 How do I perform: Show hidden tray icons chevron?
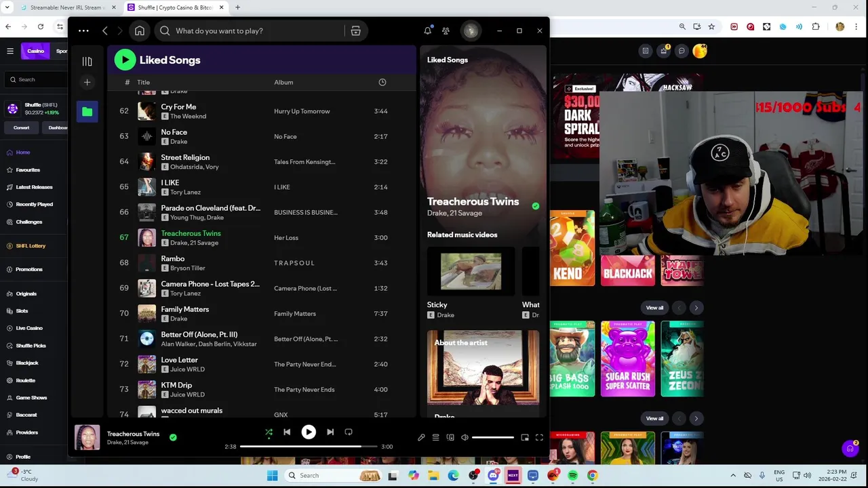(x=733, y=475)
